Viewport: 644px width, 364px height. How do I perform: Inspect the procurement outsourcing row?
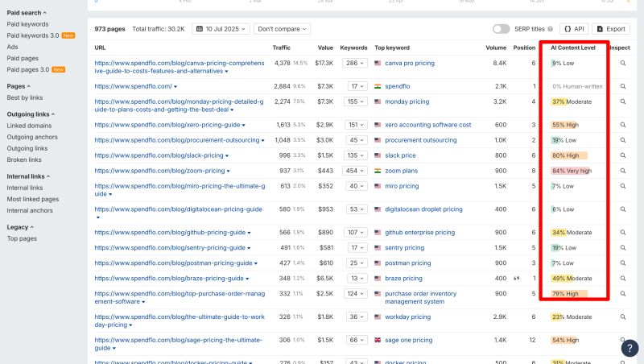click(622, 140)
